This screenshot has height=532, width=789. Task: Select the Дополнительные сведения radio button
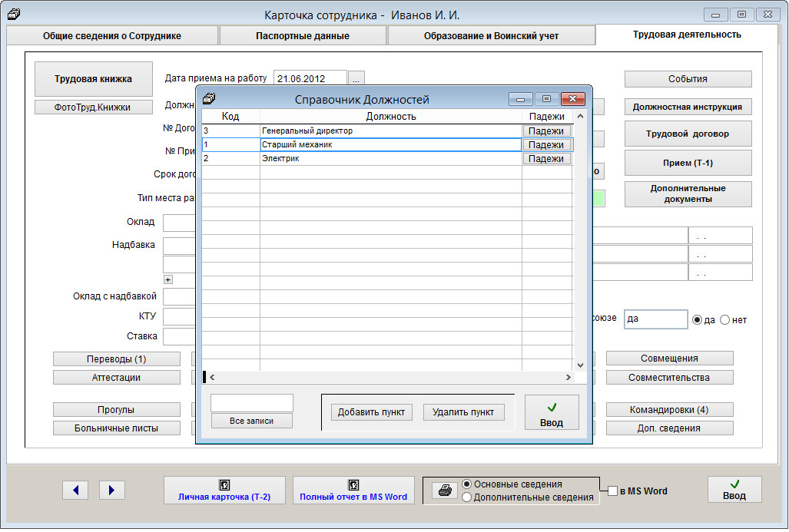click(467, 497)
